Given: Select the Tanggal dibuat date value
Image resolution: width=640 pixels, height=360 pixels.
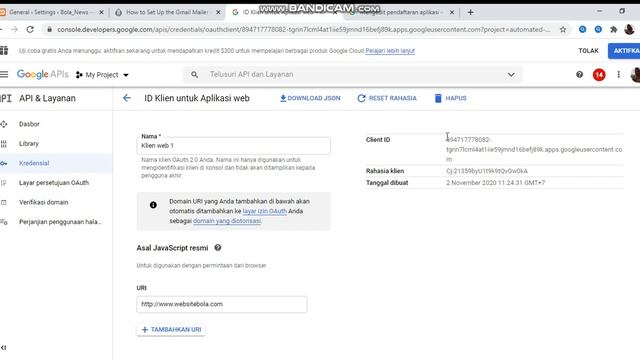Looking at the screenshot, I should coord(495,183).
